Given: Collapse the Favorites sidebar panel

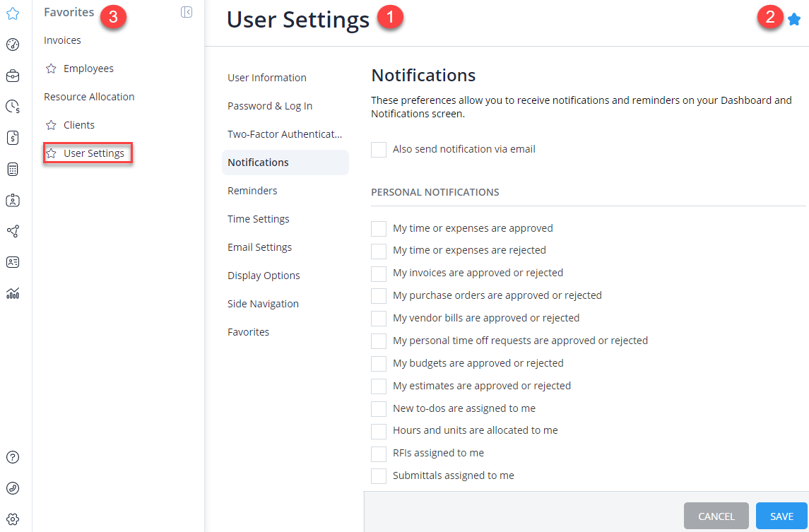Looking at the screenshot, I should click(x=186, y=11).
